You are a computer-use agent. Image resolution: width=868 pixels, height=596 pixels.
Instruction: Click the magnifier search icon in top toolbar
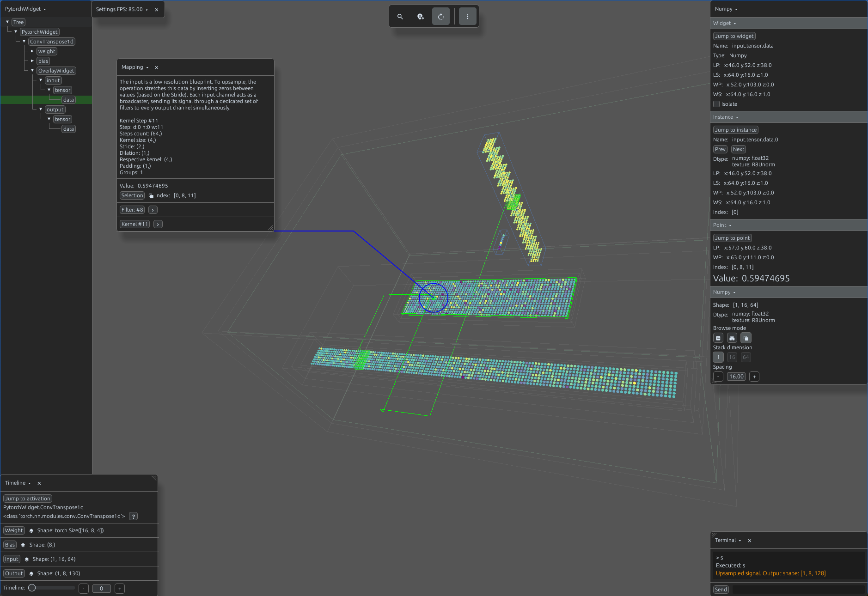click(x=400, y=17)
